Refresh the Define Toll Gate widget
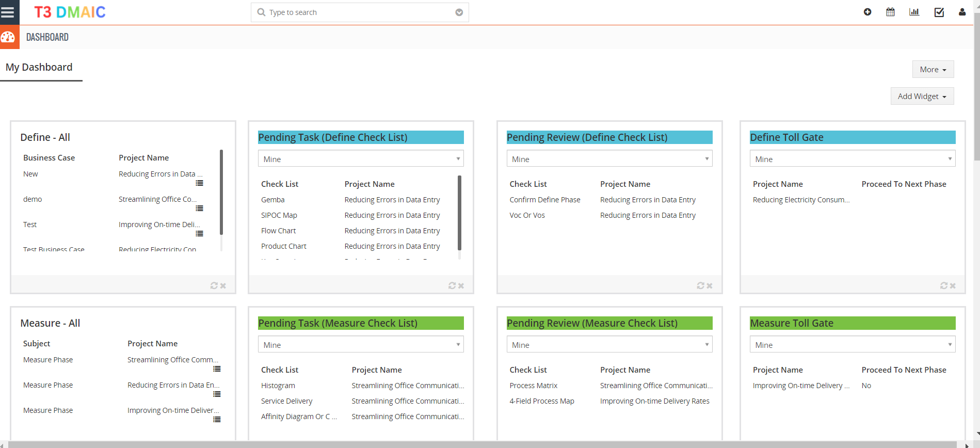 coord(944,285)
